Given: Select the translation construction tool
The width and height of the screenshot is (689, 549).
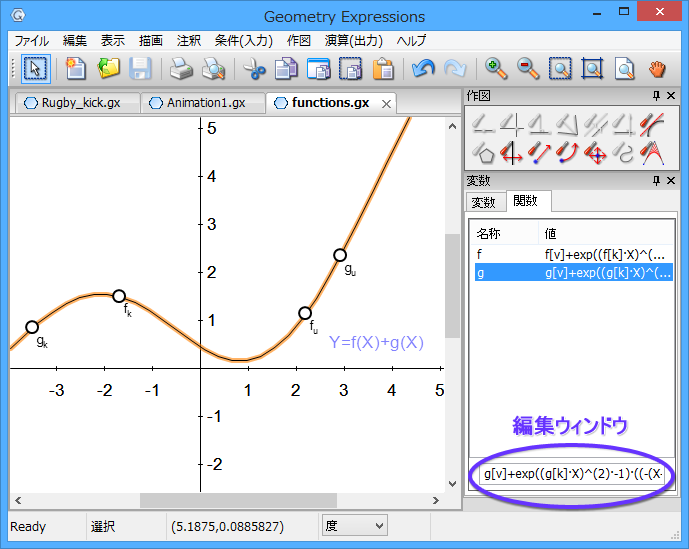Looking at the screenshot, I should click(539, 153).
